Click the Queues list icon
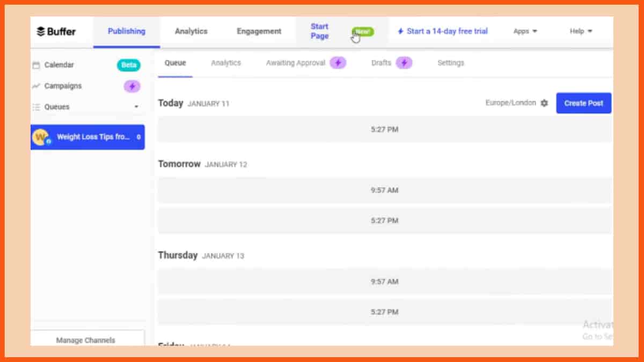 (34, 107)
